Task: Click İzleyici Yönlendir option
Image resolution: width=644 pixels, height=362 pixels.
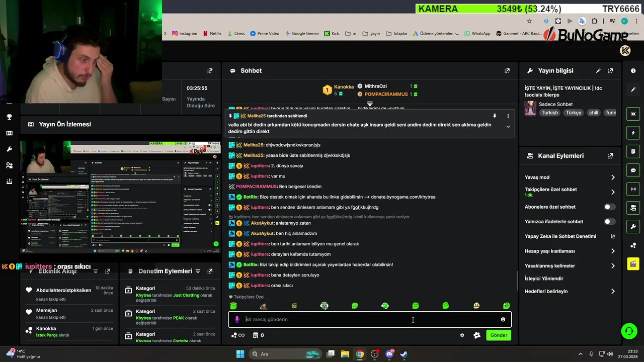Action: pyautogui.click(x=544, y=279)
